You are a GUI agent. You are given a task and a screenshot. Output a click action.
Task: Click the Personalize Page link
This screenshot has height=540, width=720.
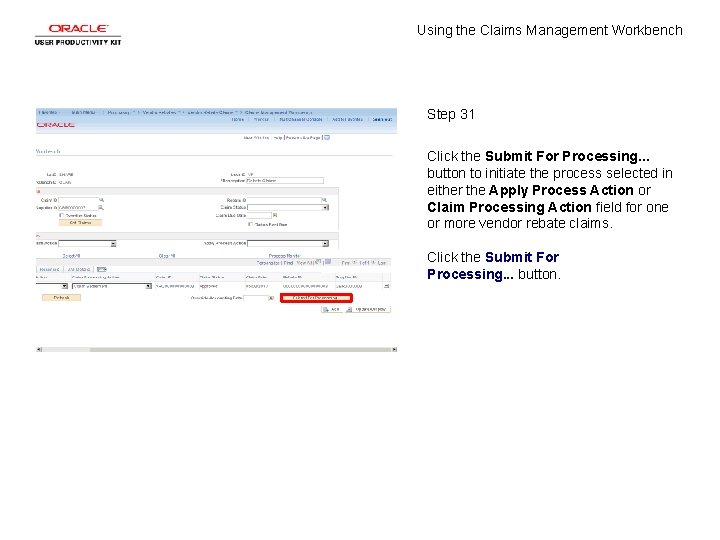coord(303,138)
